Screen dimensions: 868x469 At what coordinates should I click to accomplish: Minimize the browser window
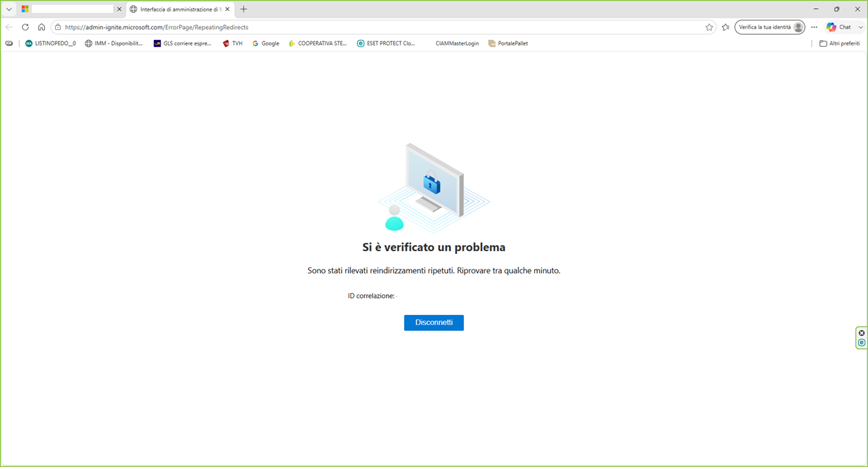pos(815,9)
